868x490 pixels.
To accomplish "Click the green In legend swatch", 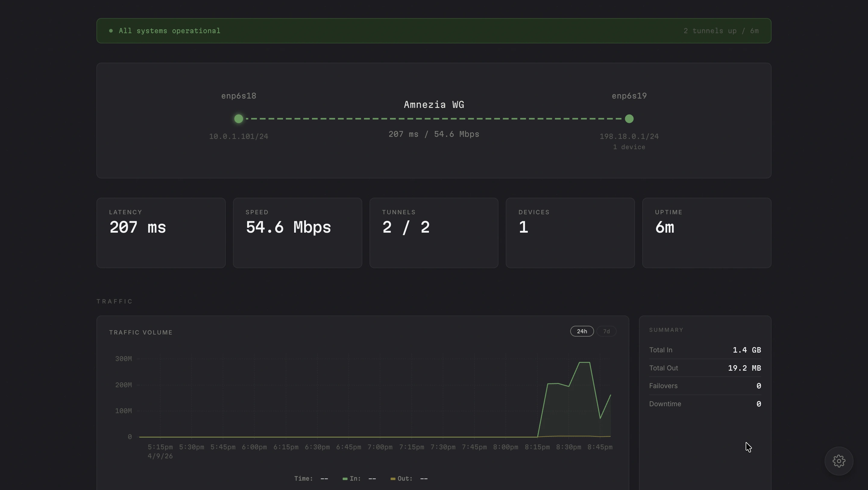I will pyautogui.click(x=345, y=479).
